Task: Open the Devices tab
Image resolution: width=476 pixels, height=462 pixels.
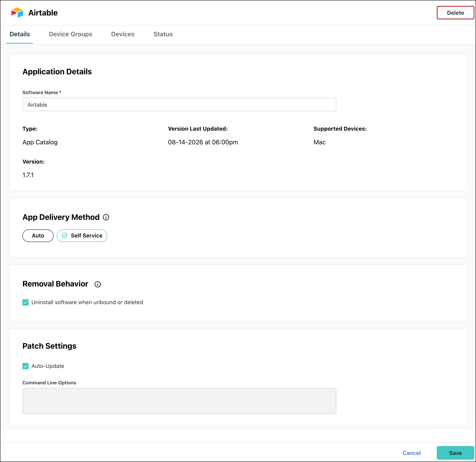Action: [x=123, y=34]
